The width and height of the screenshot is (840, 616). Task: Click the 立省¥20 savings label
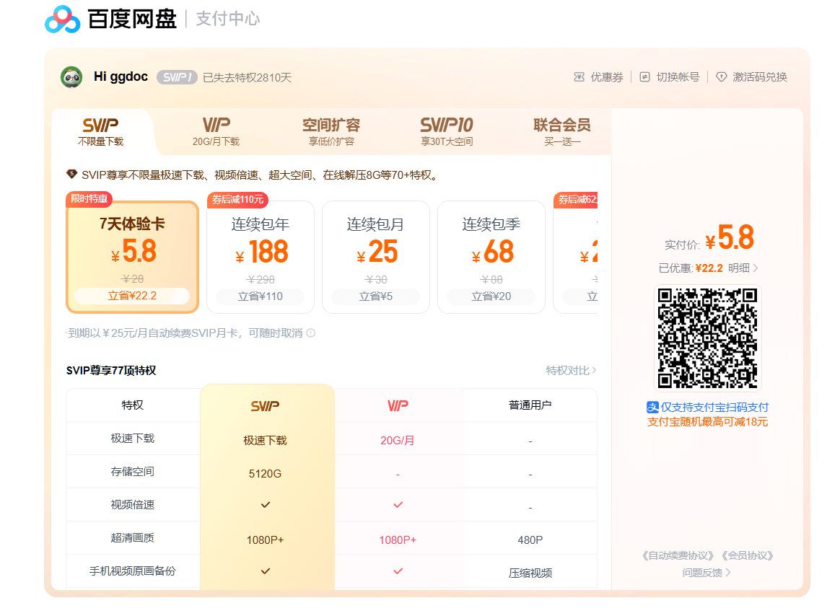pyautogui.click(x=491, y=296)
